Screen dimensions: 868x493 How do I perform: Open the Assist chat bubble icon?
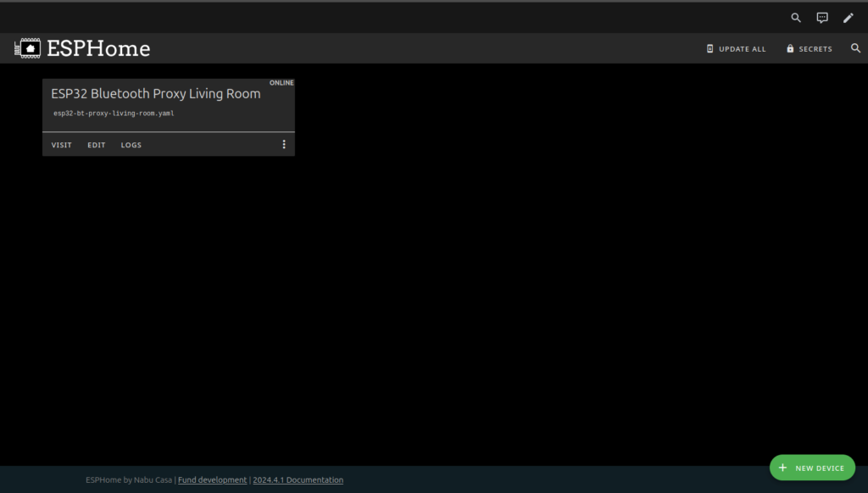(x=821, y=18)
